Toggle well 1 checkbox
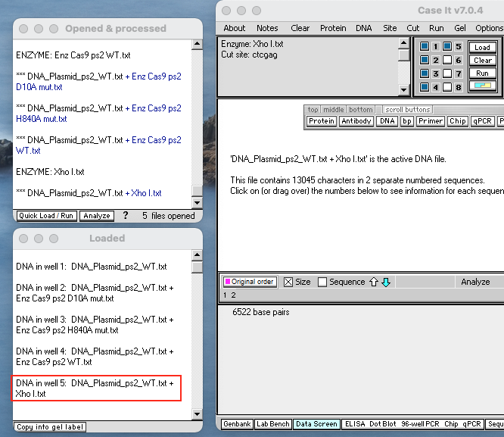This screenshot has height=437, width=504. click(425, 46)
